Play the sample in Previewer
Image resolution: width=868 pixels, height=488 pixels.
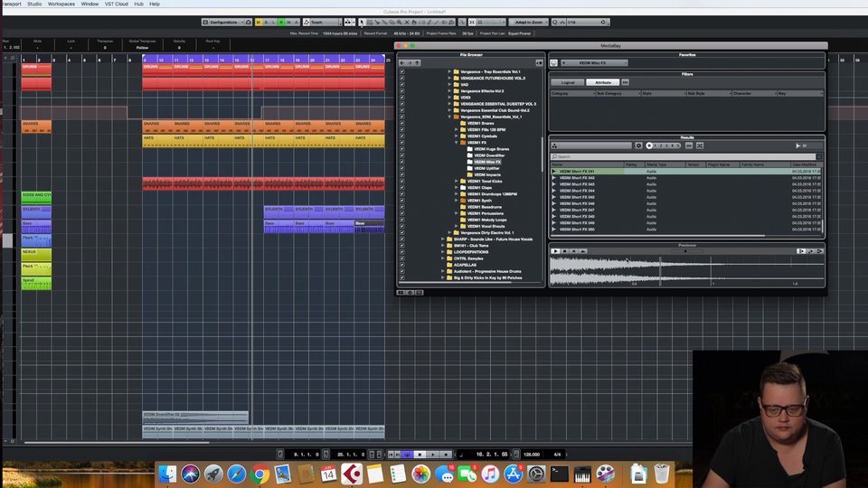pos(555,251)
